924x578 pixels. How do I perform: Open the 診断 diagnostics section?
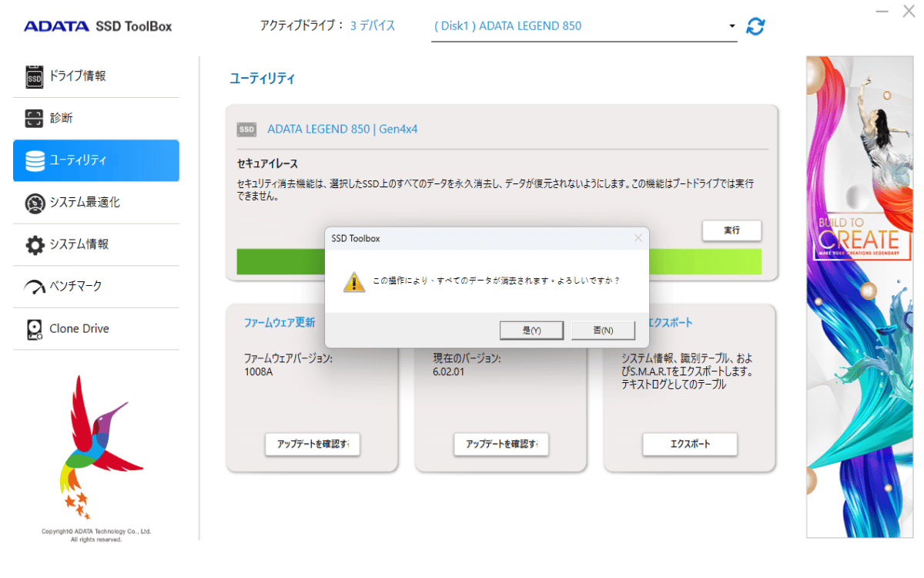(96, 119)
